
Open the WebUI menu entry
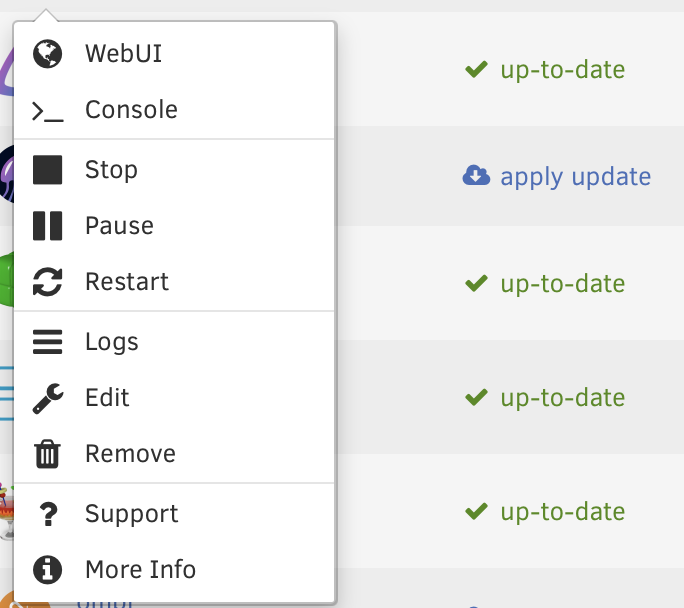(174, 54)
